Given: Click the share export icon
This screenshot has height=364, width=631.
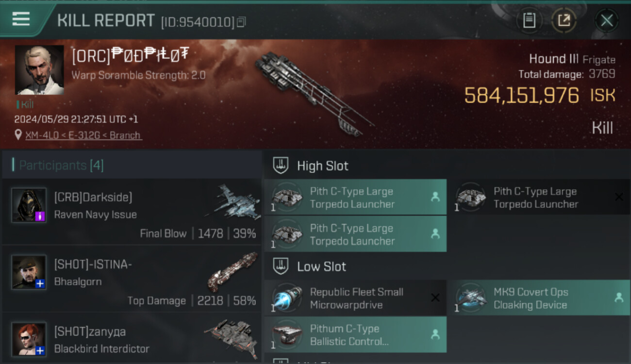Looking at the screenshot, I should [564, 20].
